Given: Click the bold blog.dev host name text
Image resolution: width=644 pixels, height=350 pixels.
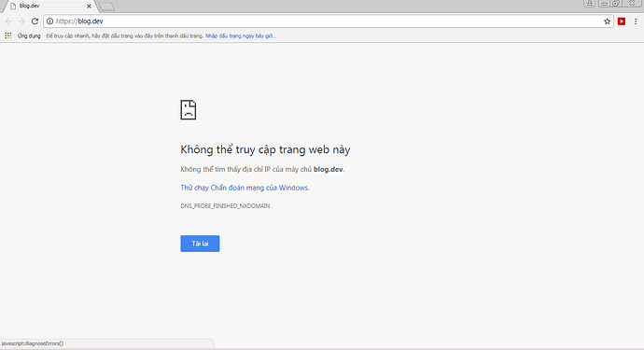Looking at the screenshot, I should (329, 169).
